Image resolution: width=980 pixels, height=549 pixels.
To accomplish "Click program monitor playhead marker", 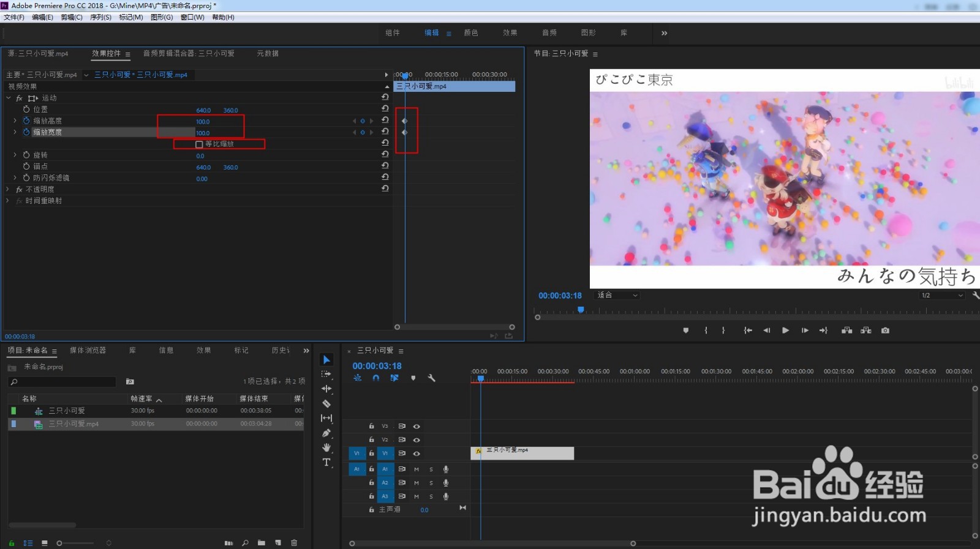I will (x=581, y=310).
